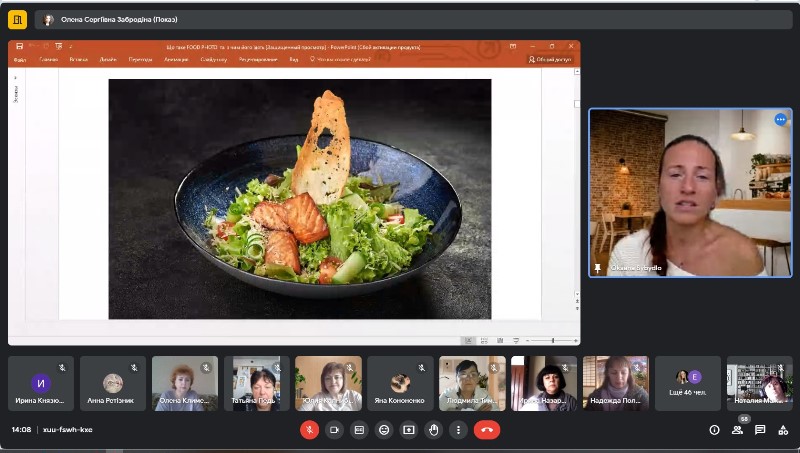
Task: Open options on Oksana's video tile
Action: pos(780,119)
